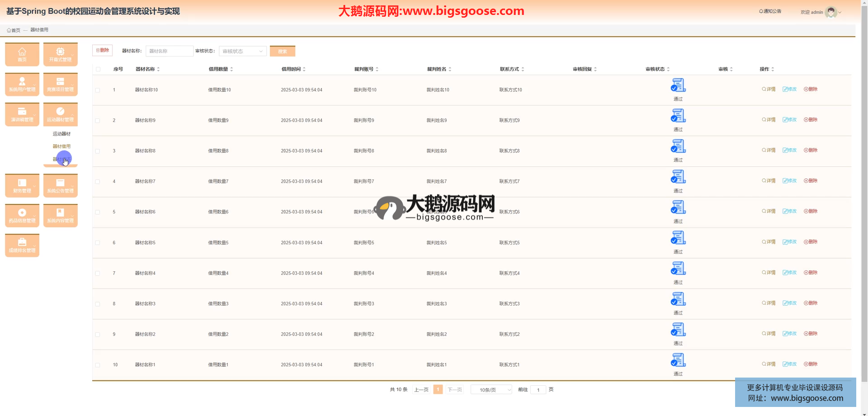Open 成绩排名管理 sidebar tile
The image size is (868, 416).
(x=22, y=245)
